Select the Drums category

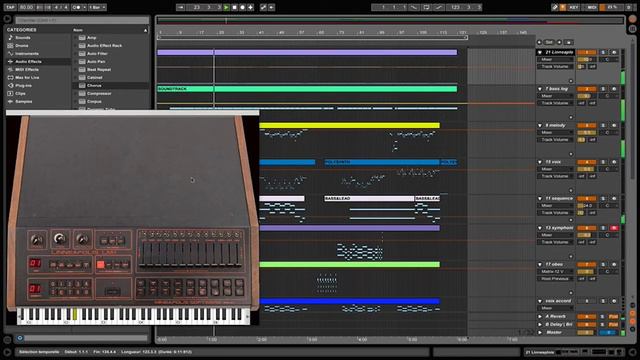(22, 46)
